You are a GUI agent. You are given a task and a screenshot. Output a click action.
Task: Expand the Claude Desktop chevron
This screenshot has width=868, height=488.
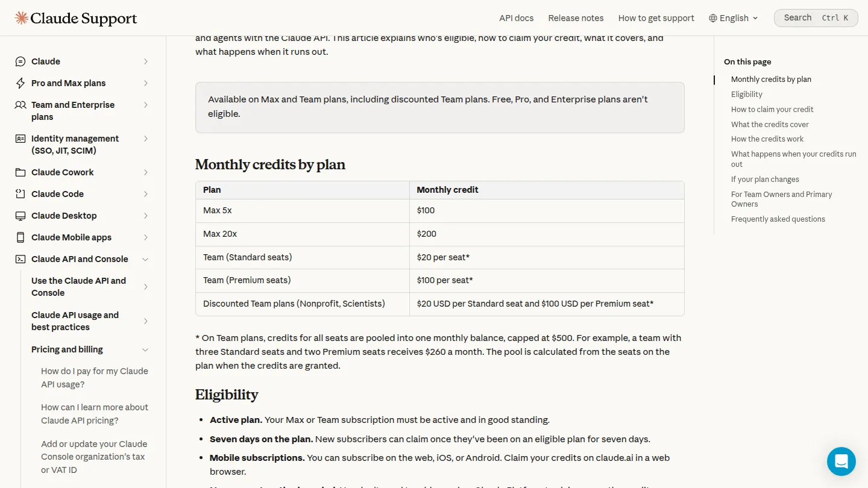(146, 216)
